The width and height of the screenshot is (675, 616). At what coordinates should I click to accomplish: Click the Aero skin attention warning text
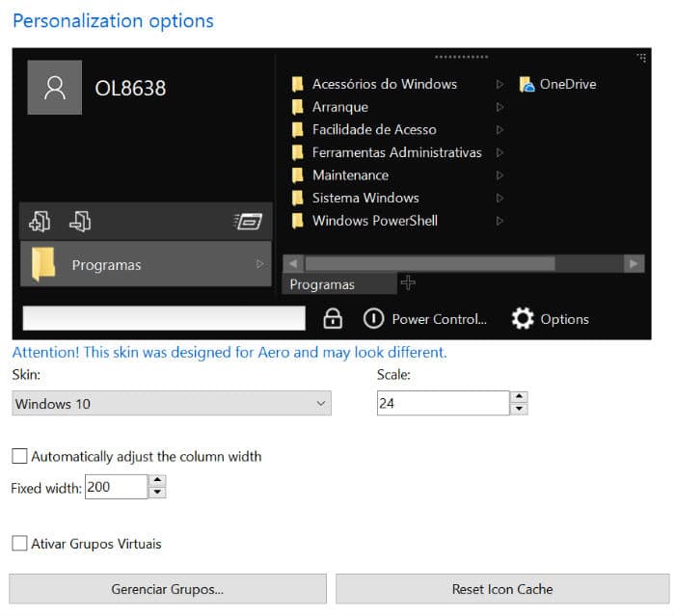pyautogui.click(x=229, y=352)
